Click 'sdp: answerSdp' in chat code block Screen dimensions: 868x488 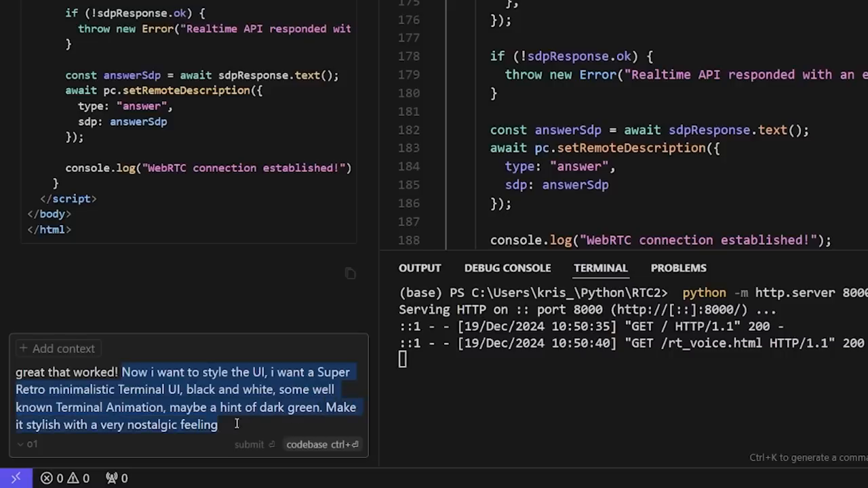click(x=122, y=121)
